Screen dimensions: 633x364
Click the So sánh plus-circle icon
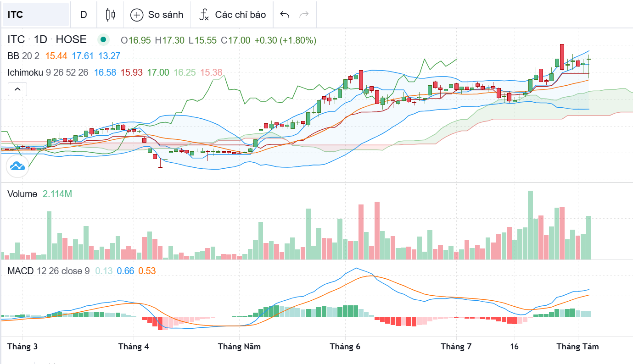click(137, 15)
